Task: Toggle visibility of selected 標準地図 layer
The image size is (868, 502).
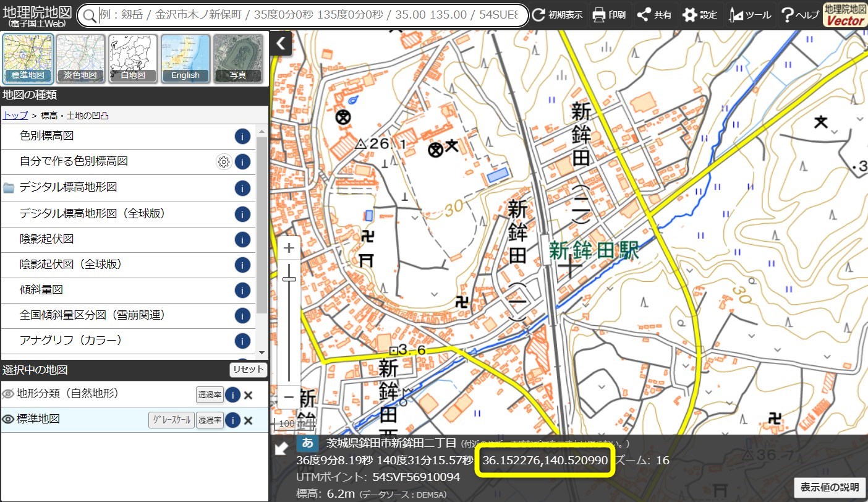Action: point(8,419)
